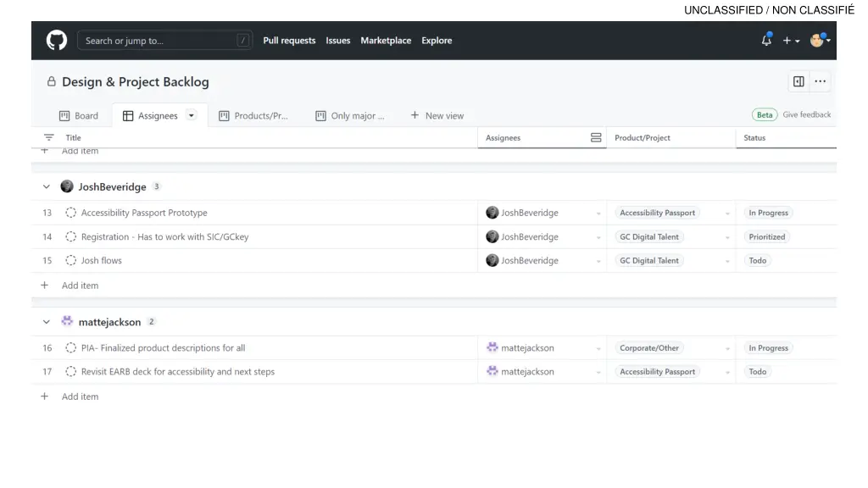This screenshot has height=488, width=868.
Task: Add item to mattejackson group
Action: pos(81,396)
